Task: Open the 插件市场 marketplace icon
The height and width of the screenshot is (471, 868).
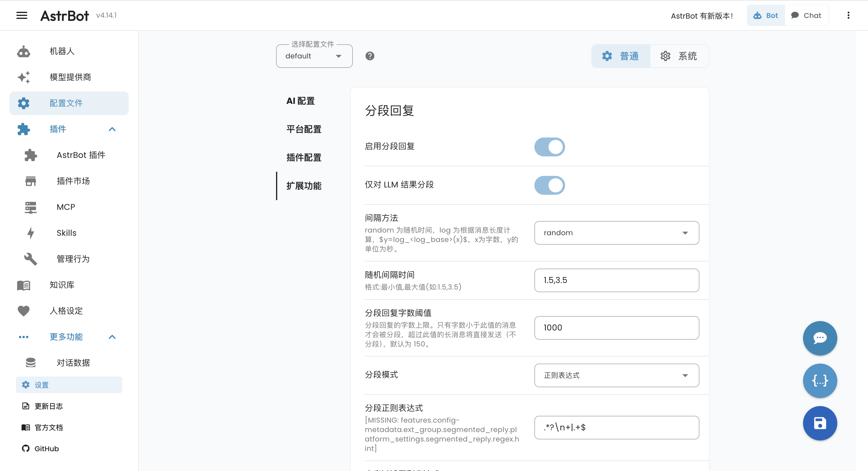Action: coord(30,181)
